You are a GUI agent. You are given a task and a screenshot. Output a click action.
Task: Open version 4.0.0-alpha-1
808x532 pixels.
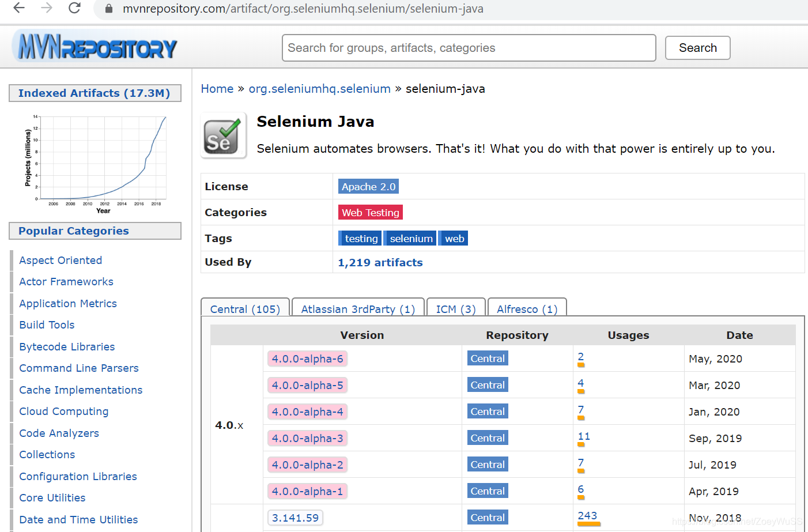pos(307,492)
